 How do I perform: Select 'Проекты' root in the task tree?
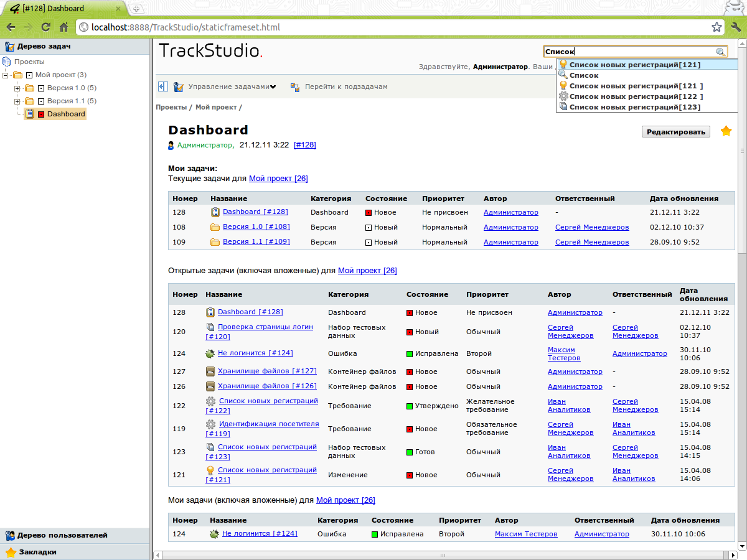coord(29,62)
